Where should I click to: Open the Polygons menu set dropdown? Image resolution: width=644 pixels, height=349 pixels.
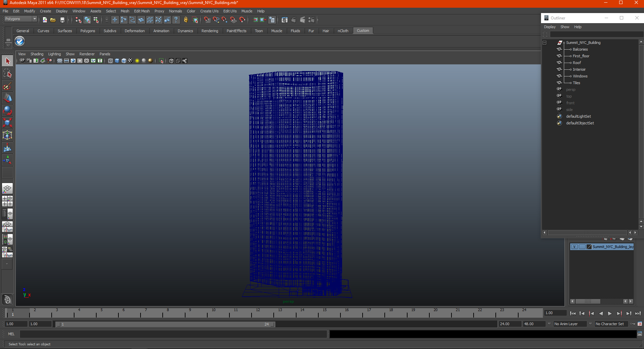20,19
